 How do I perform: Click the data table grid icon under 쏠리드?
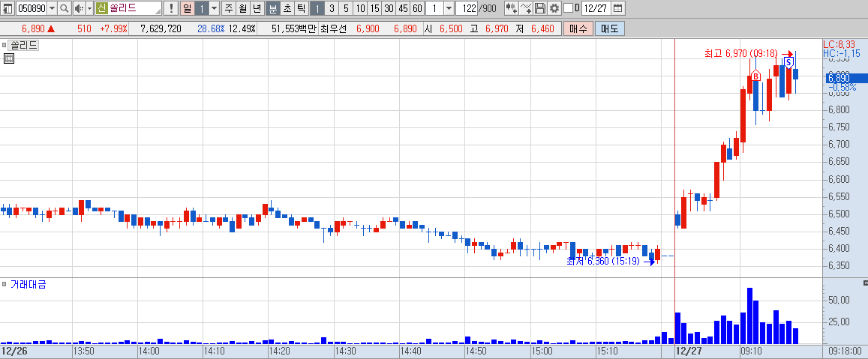8,58
